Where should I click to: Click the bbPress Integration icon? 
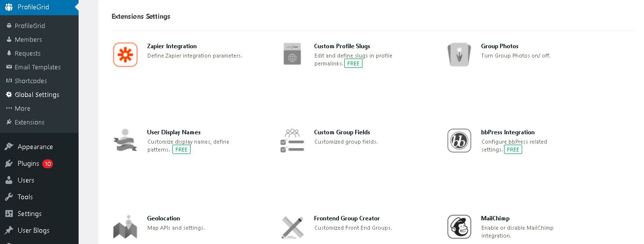point(459,140)
